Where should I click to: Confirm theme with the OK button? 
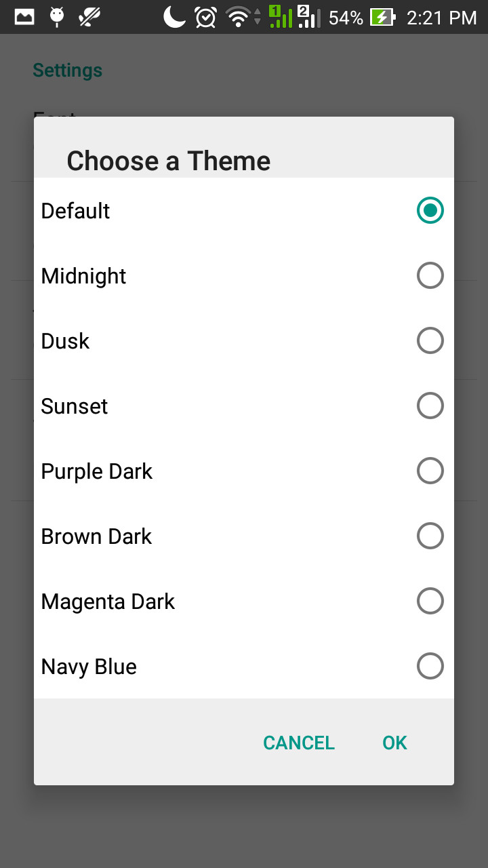click(x=394, y=743)
